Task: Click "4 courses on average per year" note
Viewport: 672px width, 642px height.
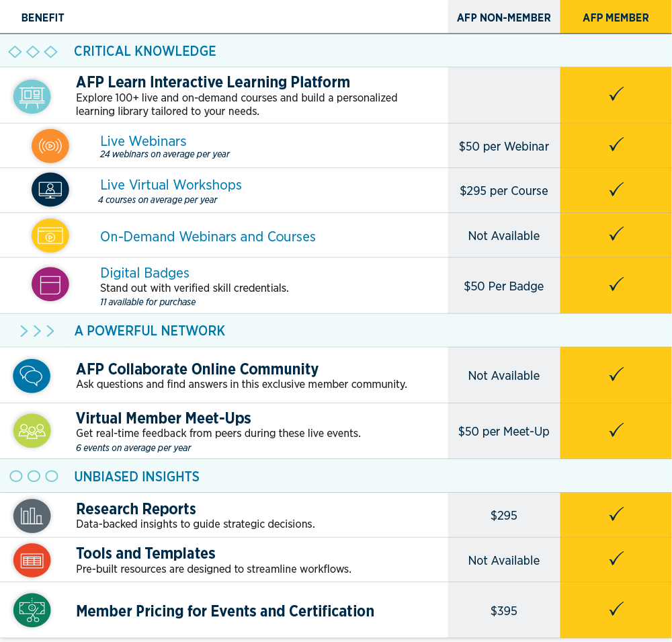Action: 158,200
